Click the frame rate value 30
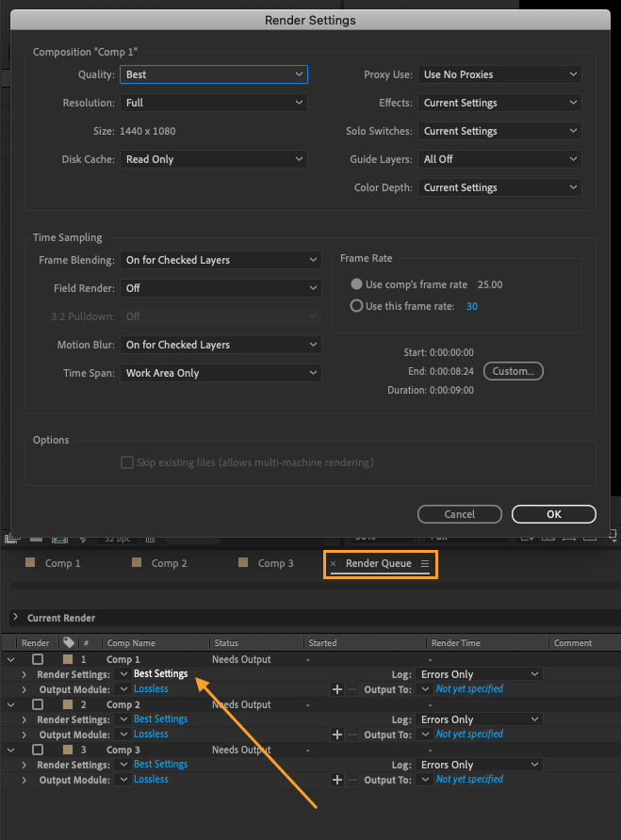Viewport: 621px width, 840px height. pyautogui.click(x=472, y=306)
